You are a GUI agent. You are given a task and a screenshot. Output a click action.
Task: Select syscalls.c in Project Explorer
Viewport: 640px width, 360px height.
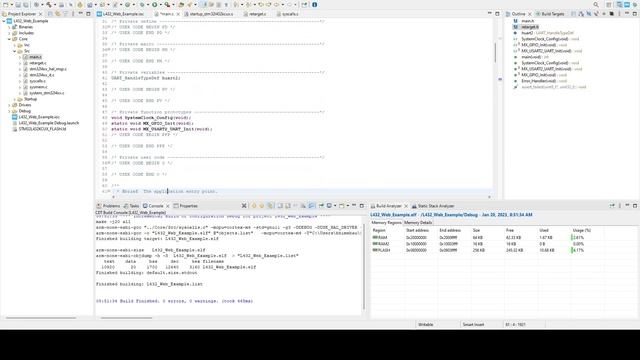tap(38, 81)
